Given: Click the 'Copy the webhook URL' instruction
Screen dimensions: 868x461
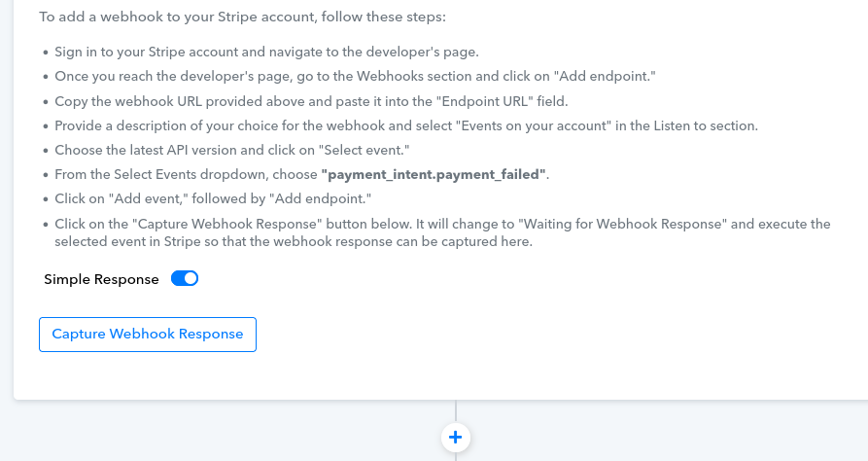Looking at the screenshot, I should click(311, 101).
